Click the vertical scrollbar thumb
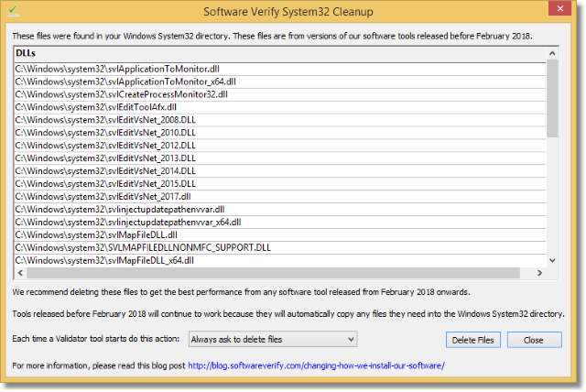Screen dimensions: 586x392 552,98
